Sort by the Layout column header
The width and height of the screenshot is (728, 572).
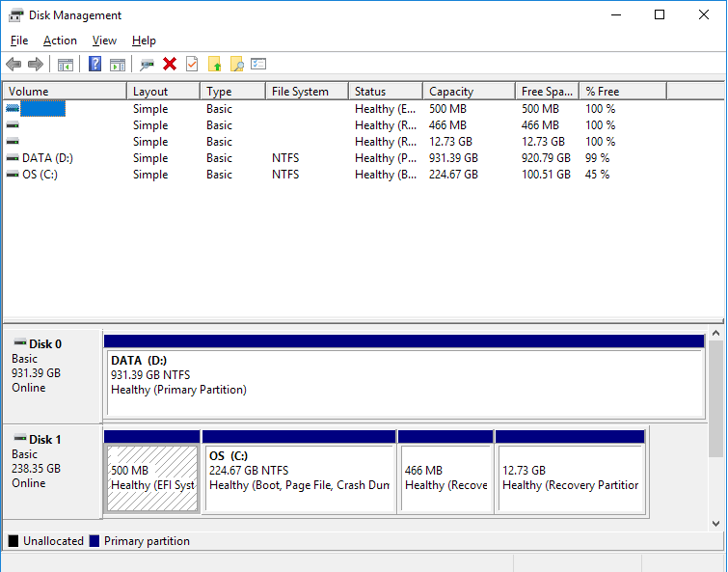click(163, 92)
